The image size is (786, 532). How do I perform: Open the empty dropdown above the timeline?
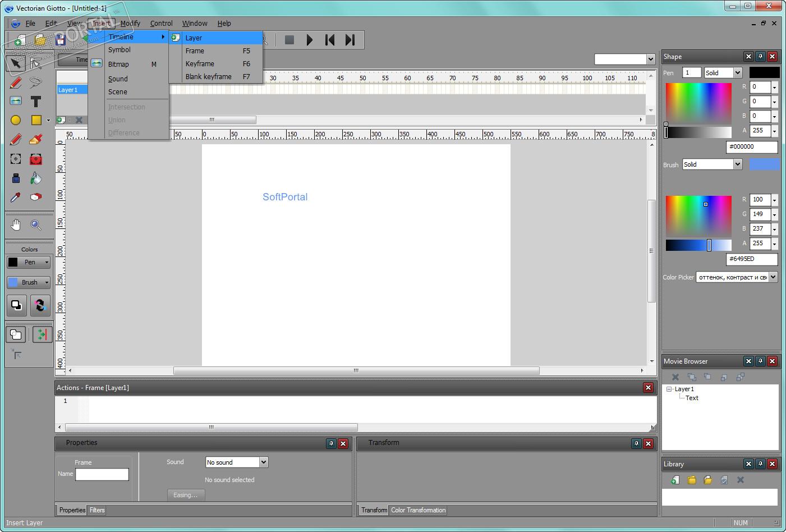624,59
